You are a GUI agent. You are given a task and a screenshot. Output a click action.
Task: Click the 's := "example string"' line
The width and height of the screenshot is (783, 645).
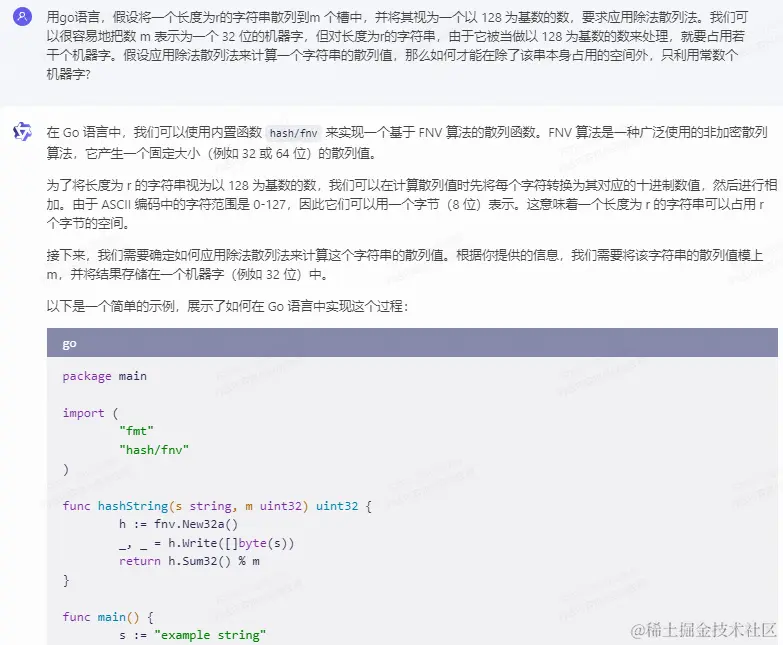tap(192, 635)
